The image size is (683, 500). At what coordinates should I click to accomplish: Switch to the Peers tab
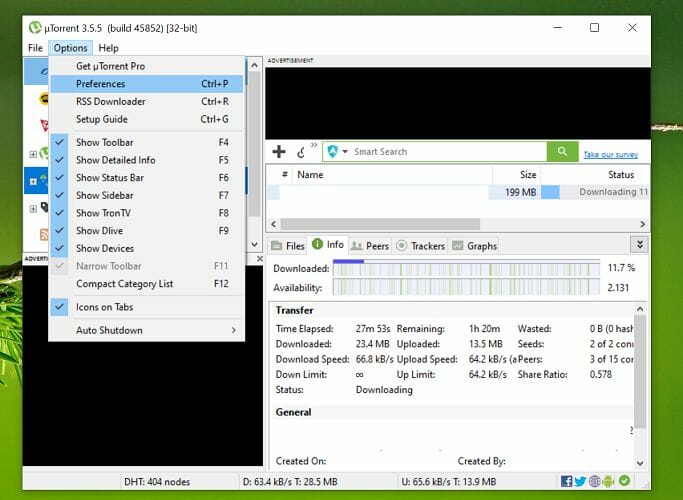370,246
